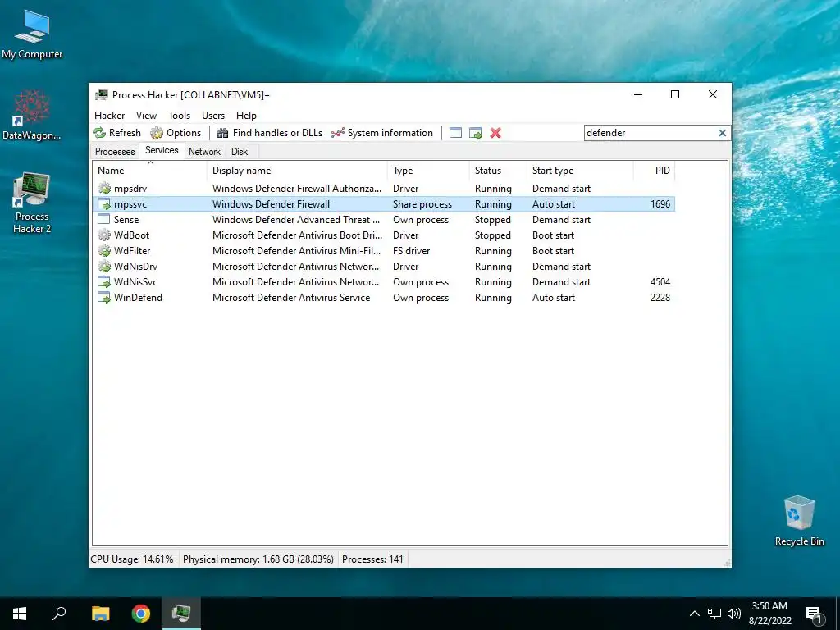
Task: Click the WdNisDrv gear icon
Action: pyautogui.click(x=104, y=267)
